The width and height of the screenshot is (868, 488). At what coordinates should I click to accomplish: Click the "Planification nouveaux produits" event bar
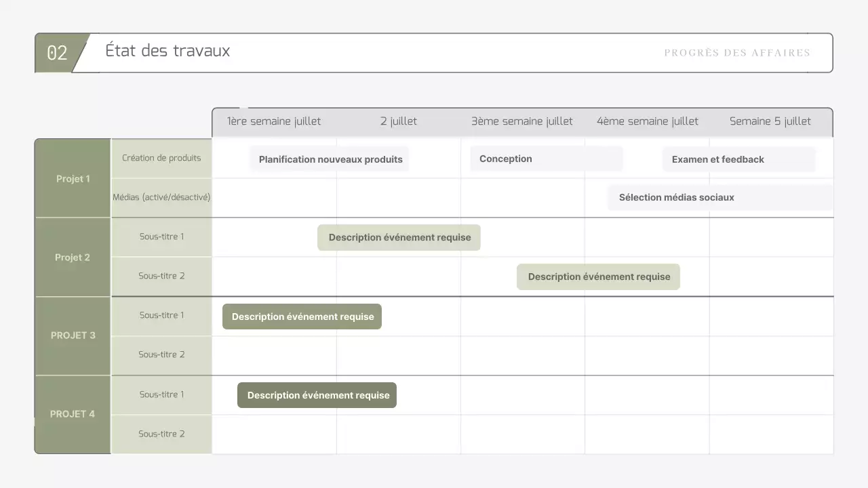tap(330, 159)
